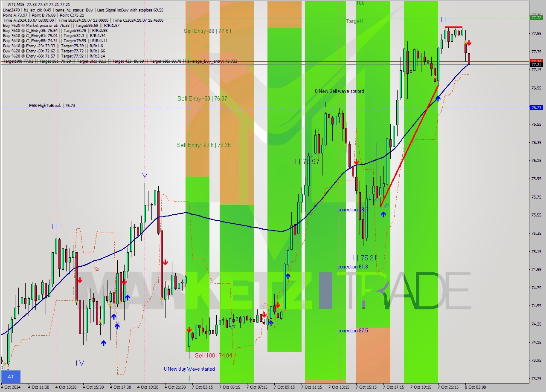Click the 4 Oct 19:30 time label

pyautogui.click(x=148, y=387)
